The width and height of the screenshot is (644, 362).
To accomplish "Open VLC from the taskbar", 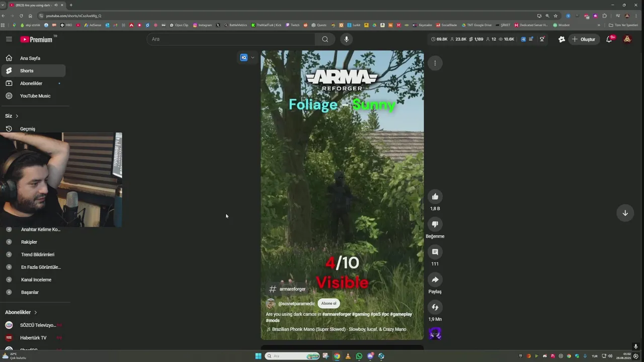I will (348, 356).
